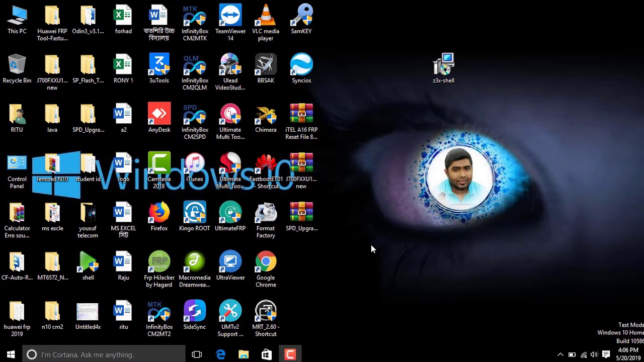Open shell shortcut icon
Screen dimensions: 644x362
click(x=88, y=266)
